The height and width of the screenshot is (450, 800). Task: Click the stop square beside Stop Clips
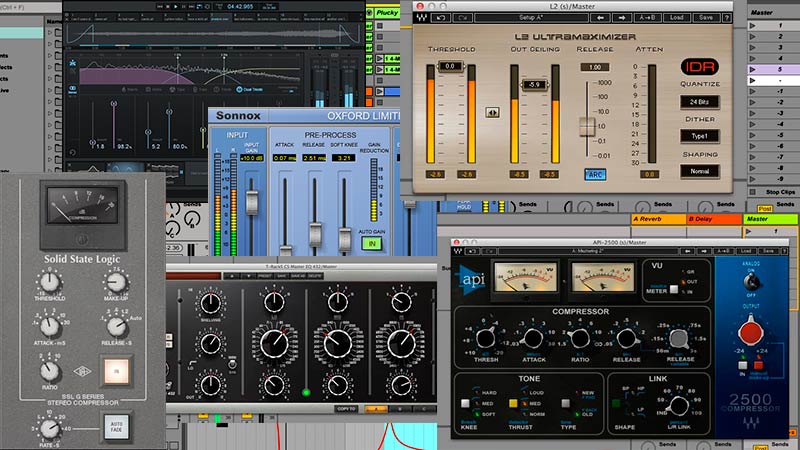(753, 192)
